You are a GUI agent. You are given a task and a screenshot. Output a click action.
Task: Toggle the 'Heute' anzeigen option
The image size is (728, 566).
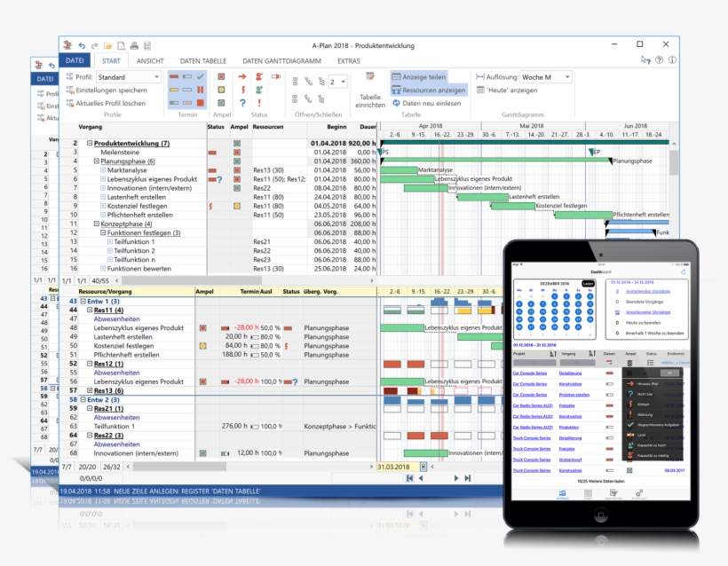point(506,90)
